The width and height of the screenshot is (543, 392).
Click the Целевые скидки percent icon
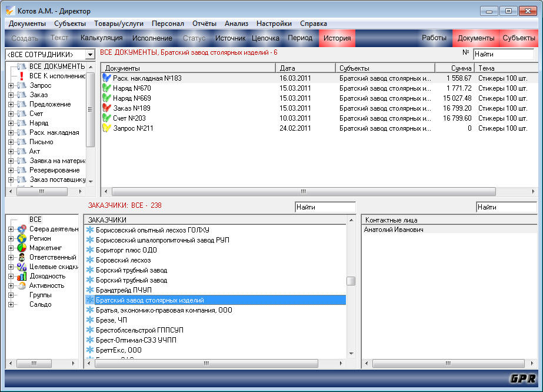coord(22,267)
